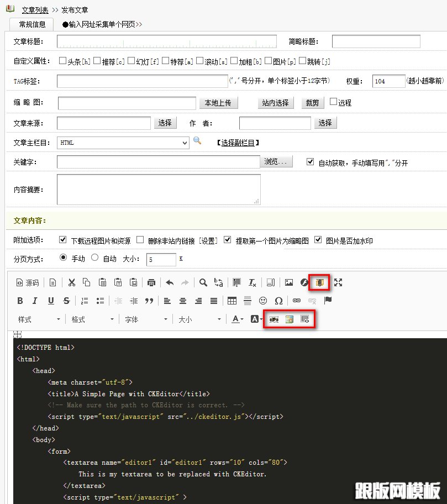Click the multi-image insert icon

[289, 319]
